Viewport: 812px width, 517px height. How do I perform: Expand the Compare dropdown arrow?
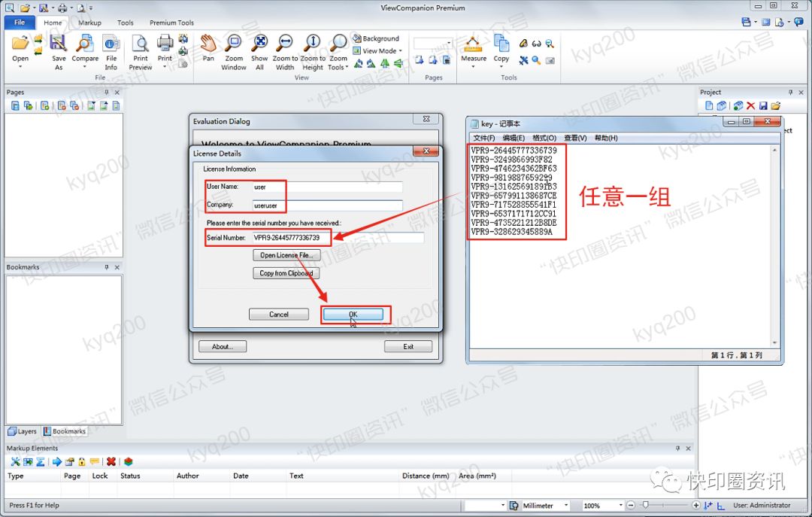point(85,66)
